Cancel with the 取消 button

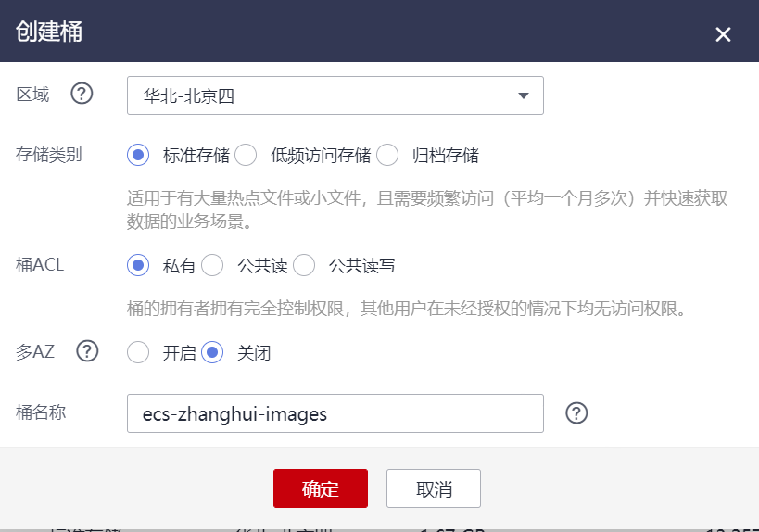pyautogui.click(x=434, y=488)
